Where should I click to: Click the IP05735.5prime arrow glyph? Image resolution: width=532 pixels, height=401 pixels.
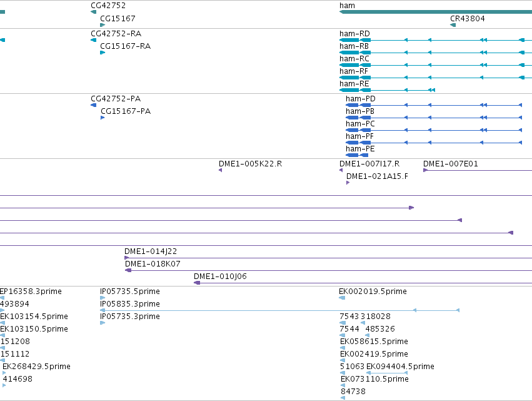103,298
